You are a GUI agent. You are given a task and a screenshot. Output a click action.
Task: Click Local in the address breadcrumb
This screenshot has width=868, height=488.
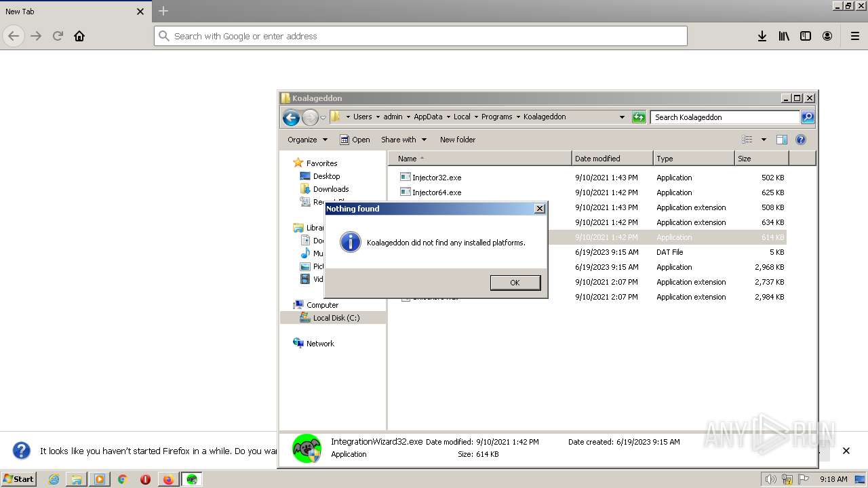[x=462, y=117]
